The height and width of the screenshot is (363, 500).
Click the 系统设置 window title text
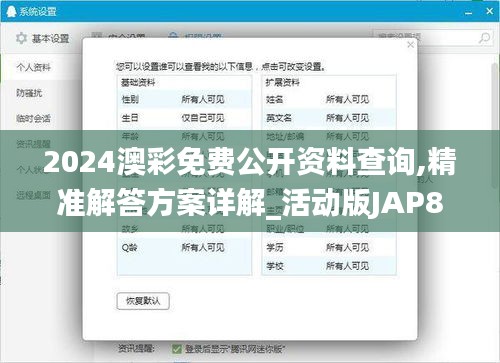click(38, 12)
